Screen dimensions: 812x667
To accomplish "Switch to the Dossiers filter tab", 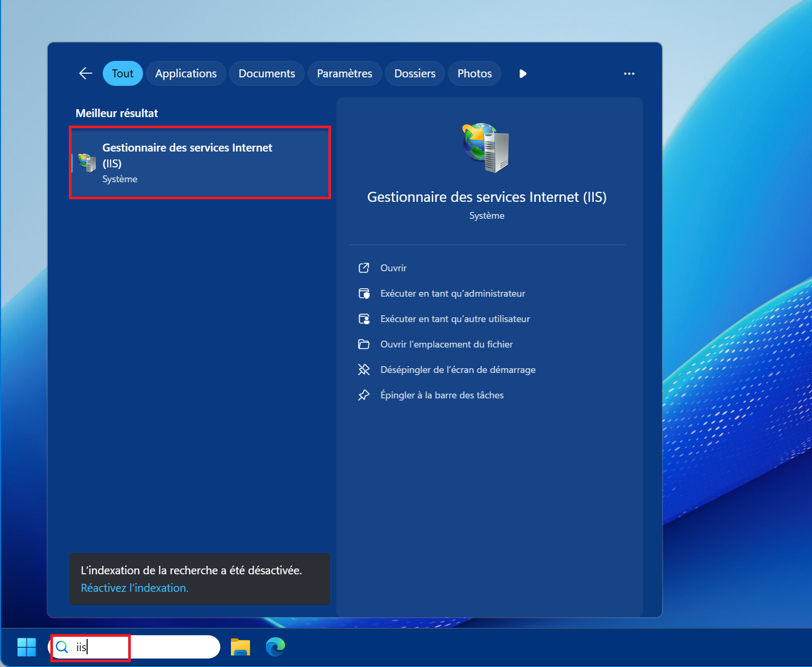I will (415, 74).
